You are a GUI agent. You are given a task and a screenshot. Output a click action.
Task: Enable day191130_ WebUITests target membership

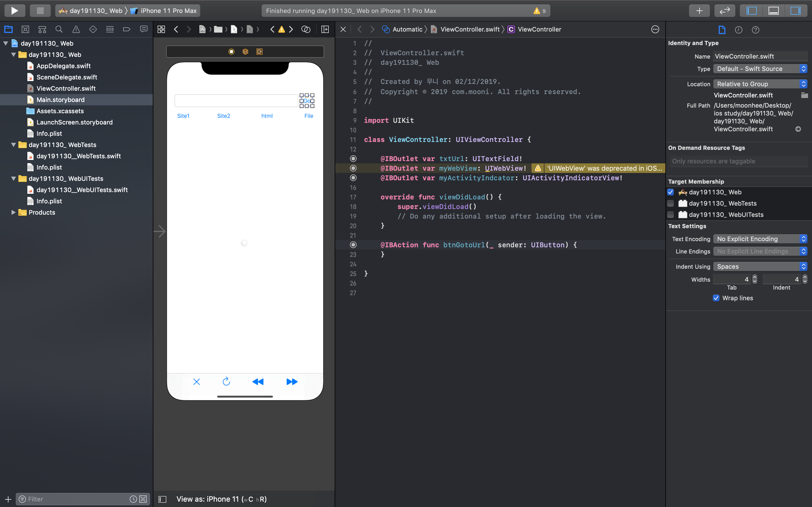pos(670,215)
